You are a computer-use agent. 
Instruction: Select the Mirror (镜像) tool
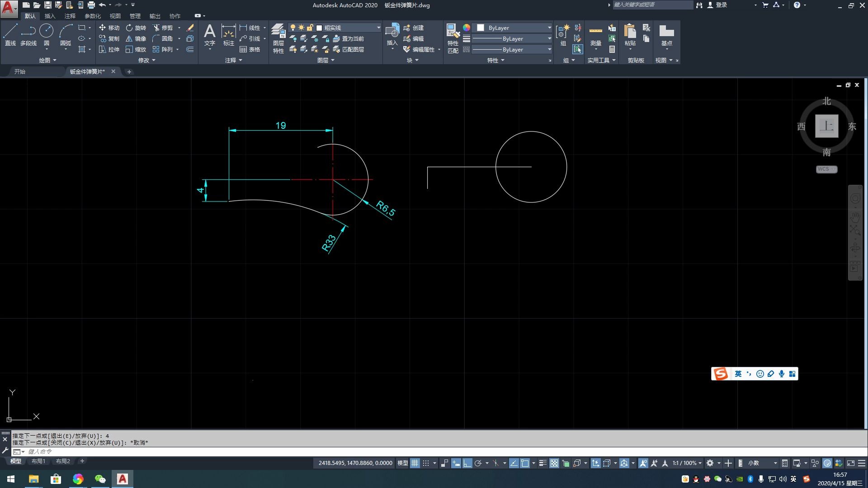(136, 38)
